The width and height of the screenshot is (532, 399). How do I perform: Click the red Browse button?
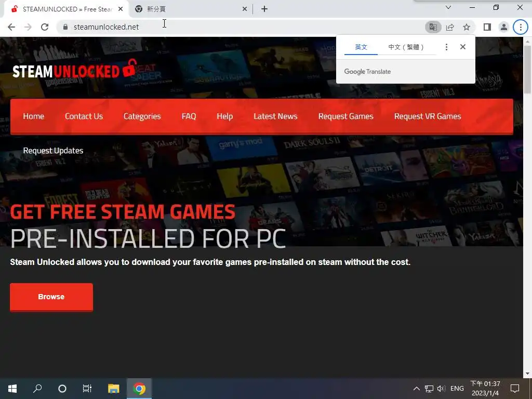pos(51,297)
